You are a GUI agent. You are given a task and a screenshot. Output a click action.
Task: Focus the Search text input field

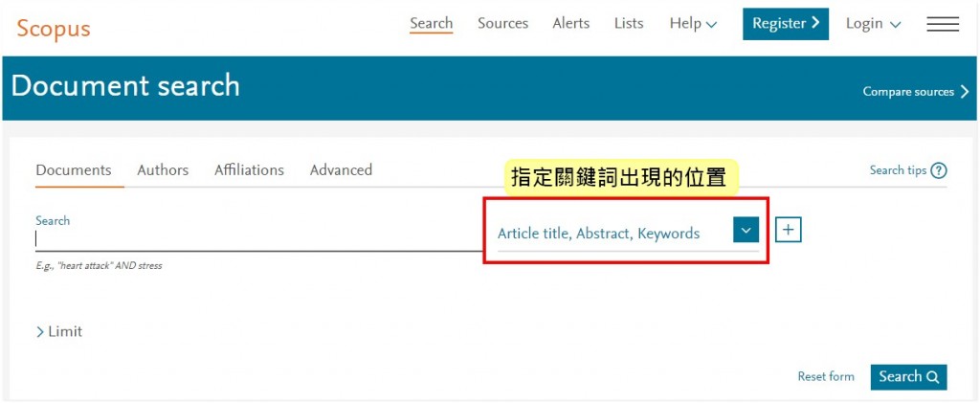(x=258, y=239)
